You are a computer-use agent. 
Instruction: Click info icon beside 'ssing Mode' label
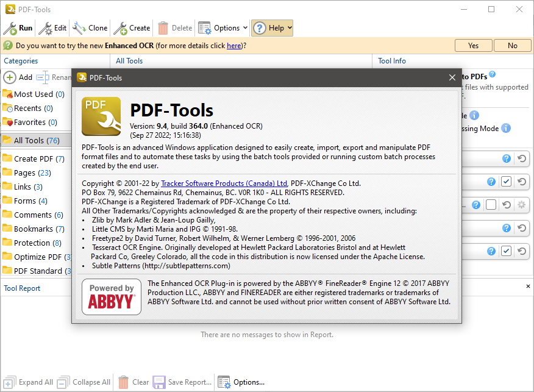(x=506, y=128)
